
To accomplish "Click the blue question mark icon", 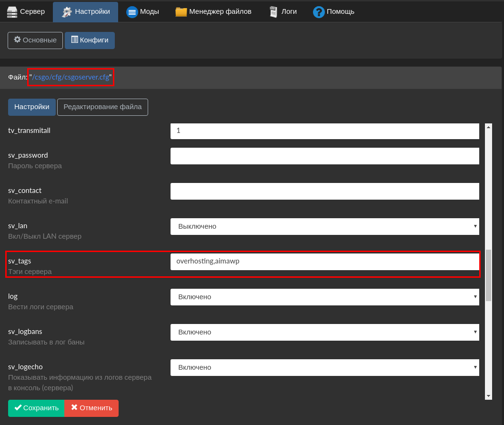I will click(x=319, y=12).
